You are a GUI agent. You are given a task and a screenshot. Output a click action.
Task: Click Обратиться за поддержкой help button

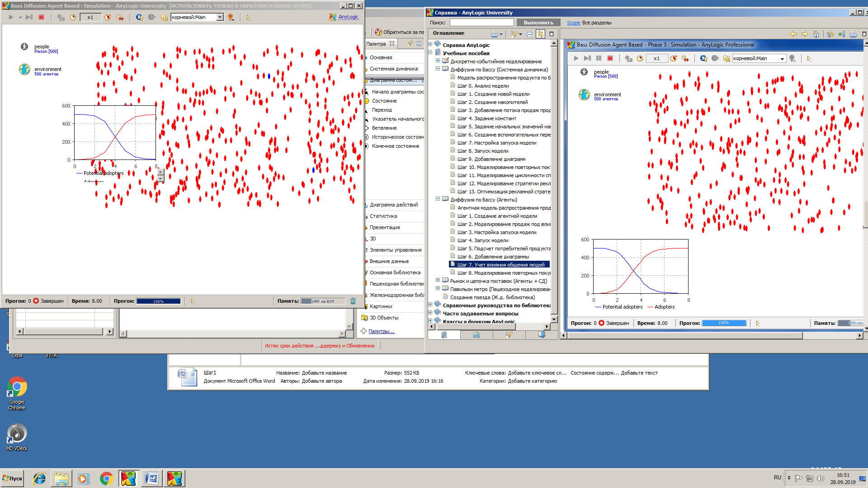(400, 32)
